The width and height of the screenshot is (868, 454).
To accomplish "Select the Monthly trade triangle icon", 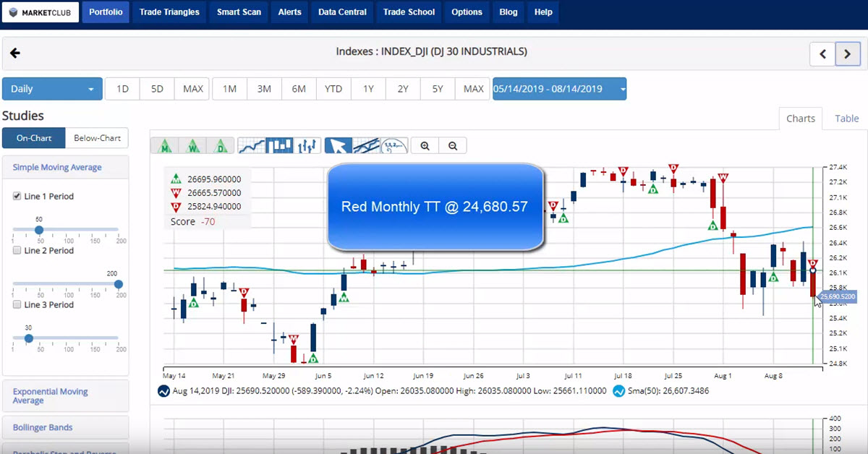I will tap(164, 145).
